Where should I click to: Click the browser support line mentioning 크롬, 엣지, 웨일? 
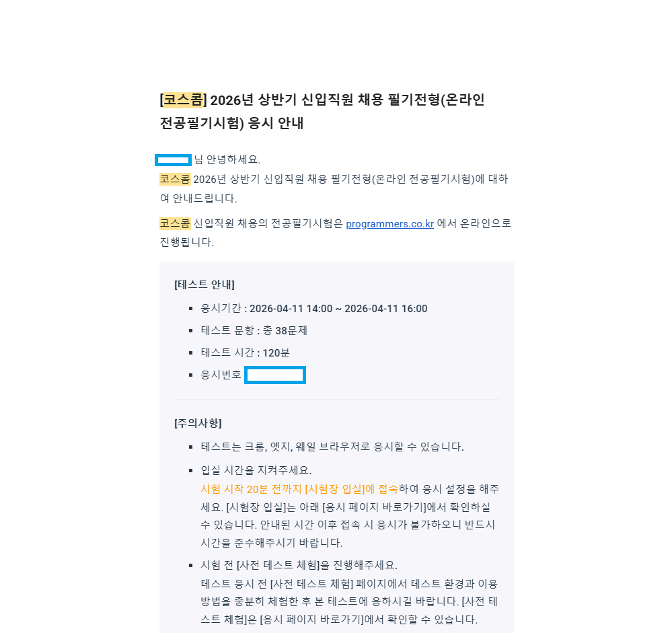coord(332,447)
